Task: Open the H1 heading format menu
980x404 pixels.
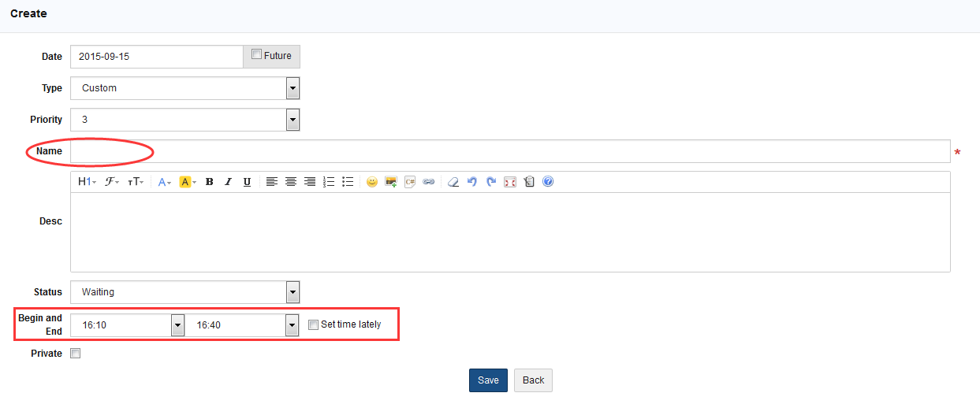Action: click(87, 182)
